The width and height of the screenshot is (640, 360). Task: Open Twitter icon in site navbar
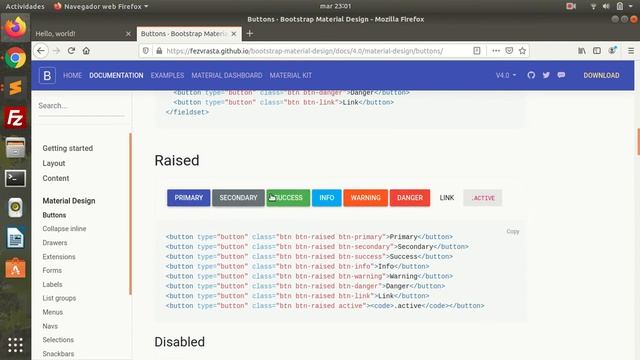(546, 75)
